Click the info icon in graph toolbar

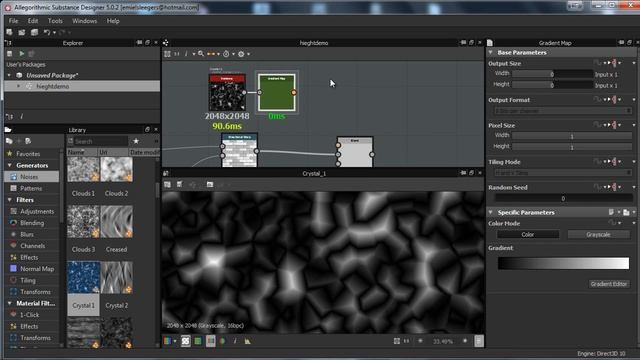(x=186, y=54)
